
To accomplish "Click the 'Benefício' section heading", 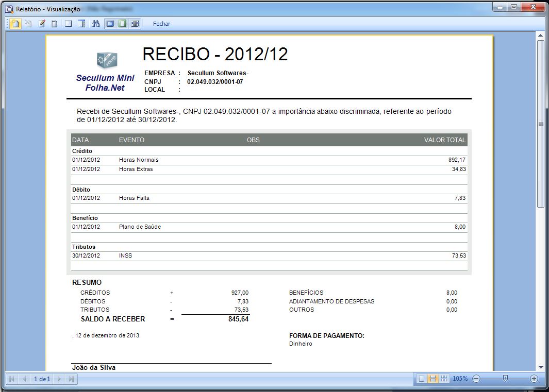I will pos(85,218).
